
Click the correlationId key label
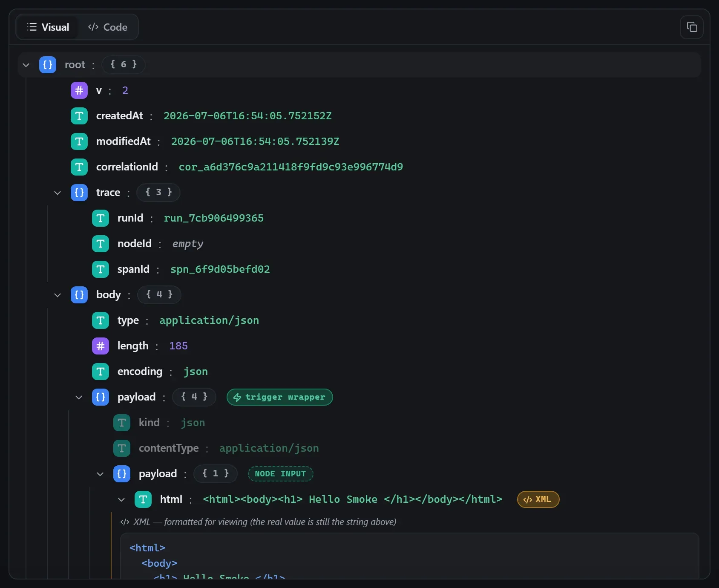click(127, 167)
